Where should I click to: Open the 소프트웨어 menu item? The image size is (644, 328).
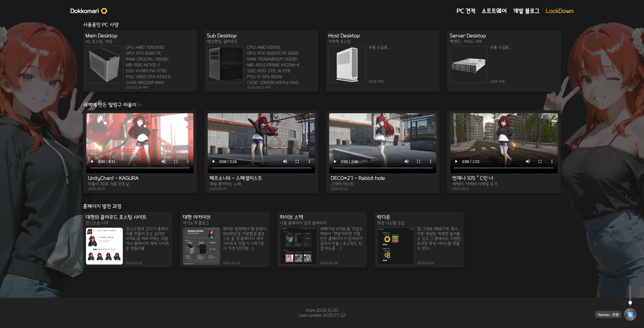point(494,11)
